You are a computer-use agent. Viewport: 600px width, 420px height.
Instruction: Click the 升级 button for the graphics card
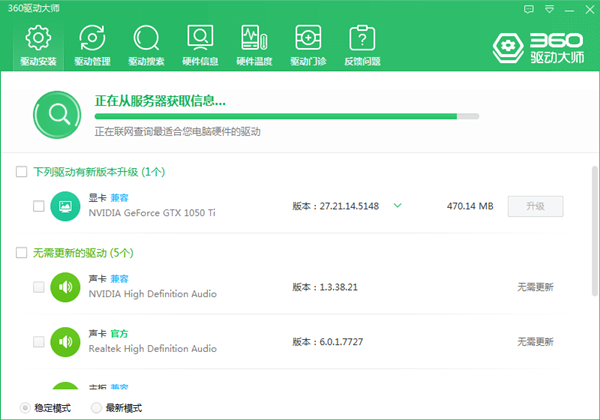pos(535,207)
